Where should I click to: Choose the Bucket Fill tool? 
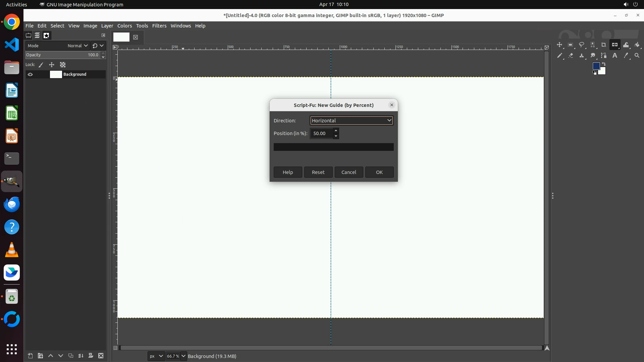coord(637,45)
